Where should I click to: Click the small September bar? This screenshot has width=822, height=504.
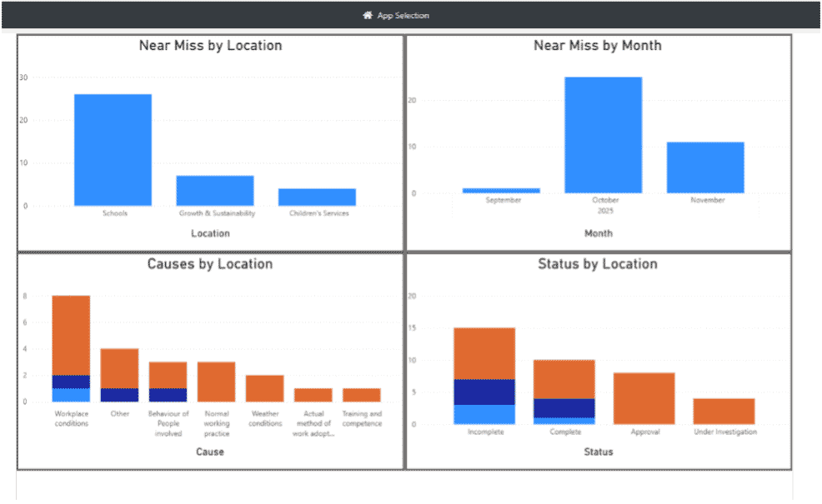tap(501, 191)
